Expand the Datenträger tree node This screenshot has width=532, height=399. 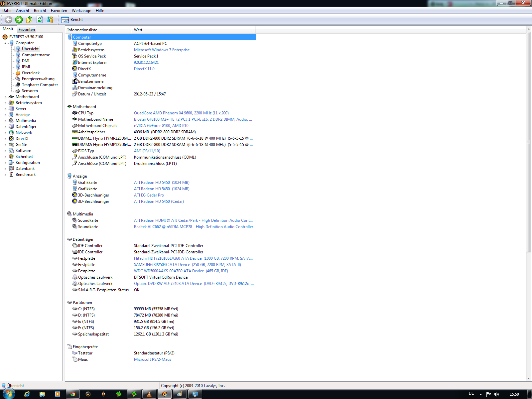tap(5, 127)
